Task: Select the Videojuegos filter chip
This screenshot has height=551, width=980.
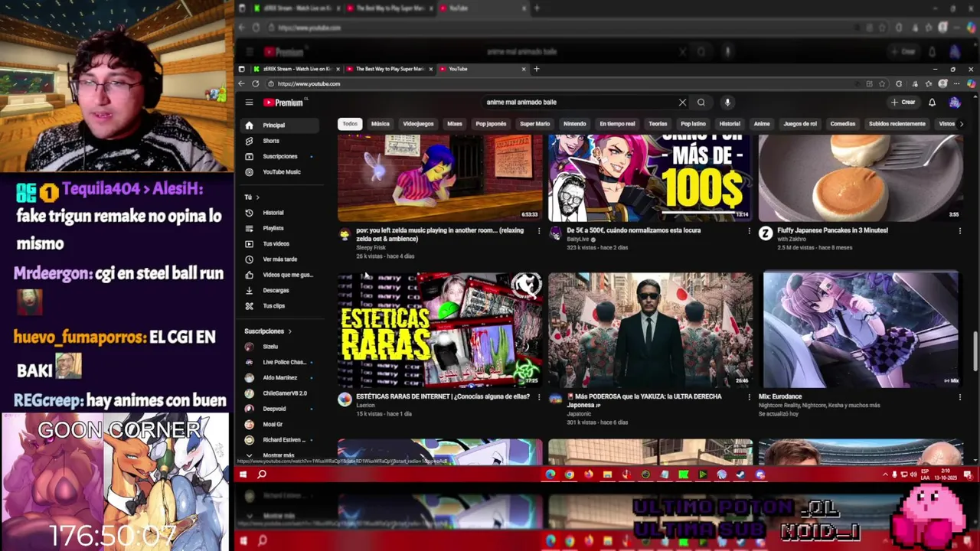Action: [418, 124]
